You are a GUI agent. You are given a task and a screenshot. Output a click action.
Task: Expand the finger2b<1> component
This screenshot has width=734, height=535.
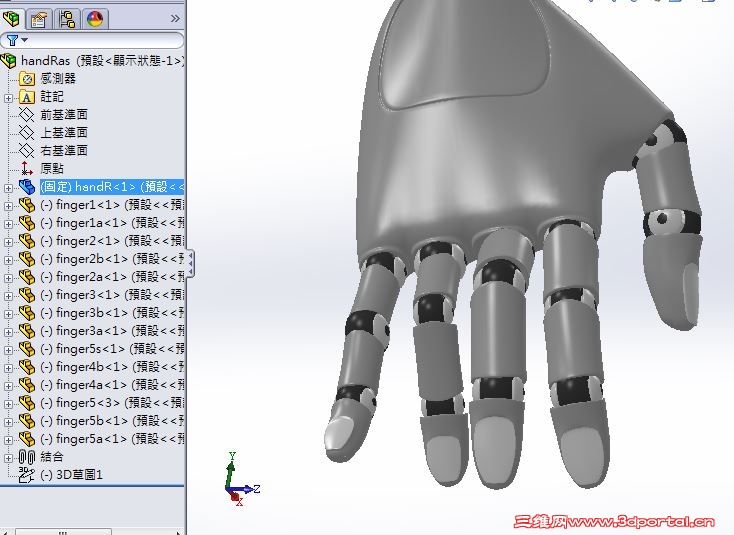pos(8,260)
